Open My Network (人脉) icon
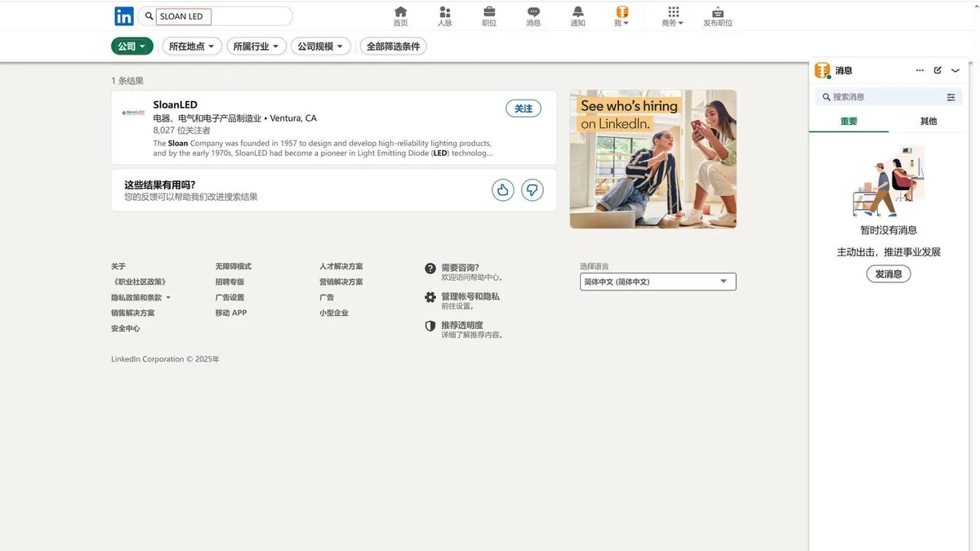This screenshot has width=980, height=551. tap(444, 16)
